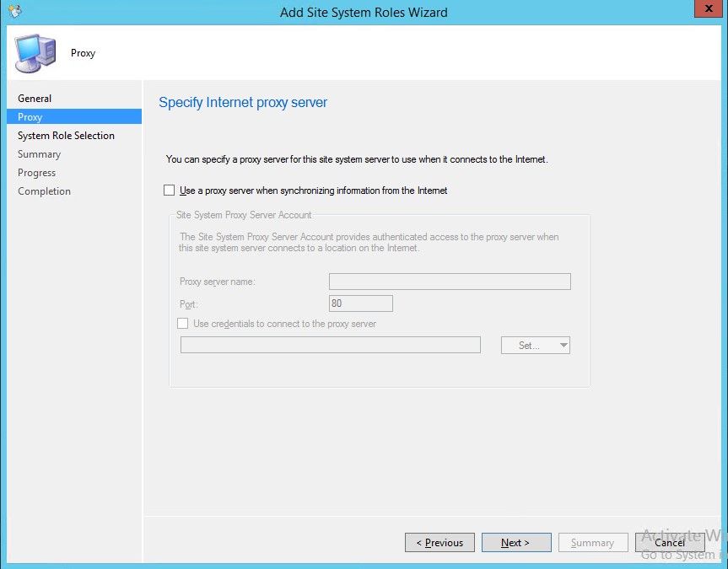Enable 'Use a proxy server when synchronizing' checkbox
Screen dimensions: 728x569
[170, 191]
